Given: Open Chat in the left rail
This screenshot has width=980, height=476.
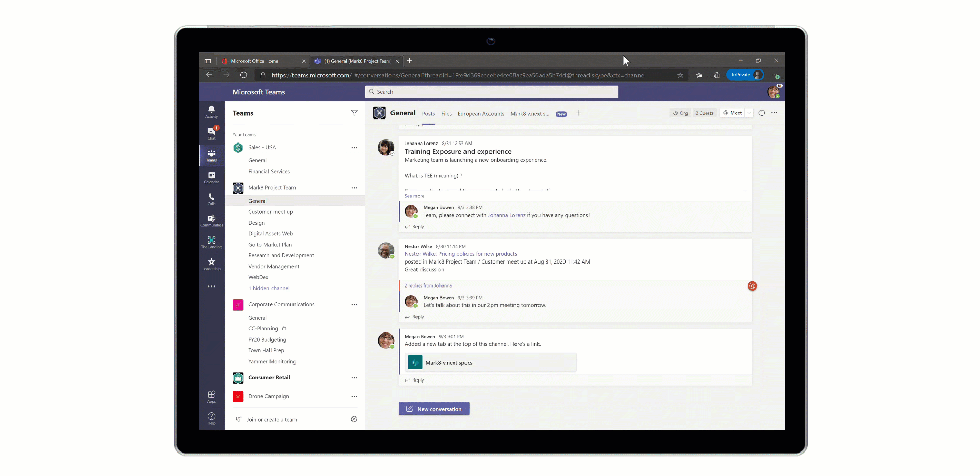Looking at the screenshot, I should pos(211,133).
